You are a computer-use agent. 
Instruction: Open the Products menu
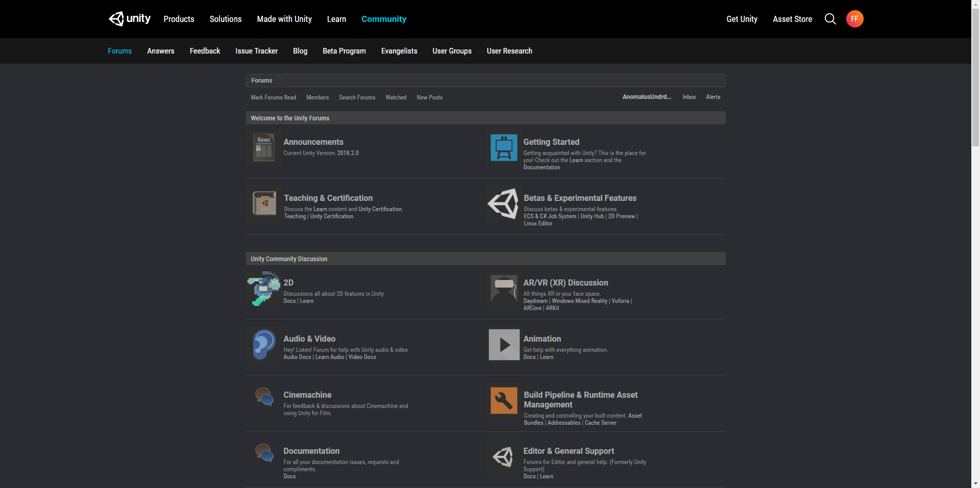179,19
